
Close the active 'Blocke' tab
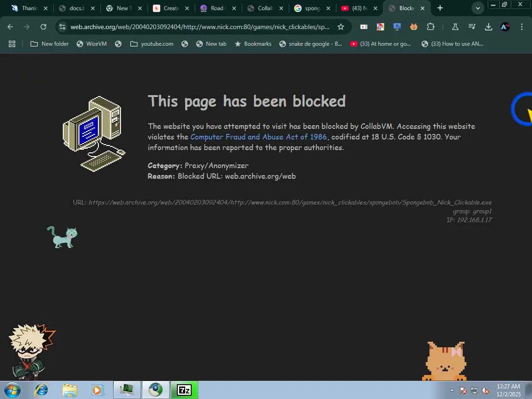423,8
